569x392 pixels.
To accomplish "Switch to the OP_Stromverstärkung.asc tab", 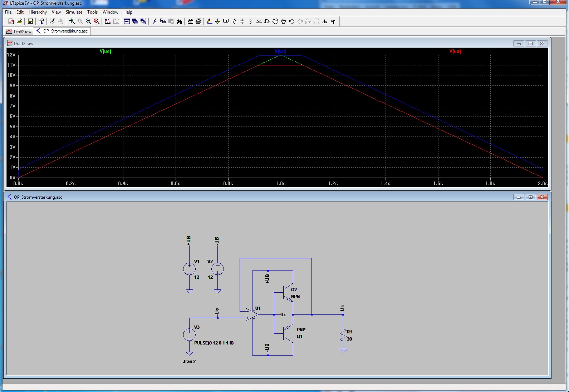I will click(62, 31).
